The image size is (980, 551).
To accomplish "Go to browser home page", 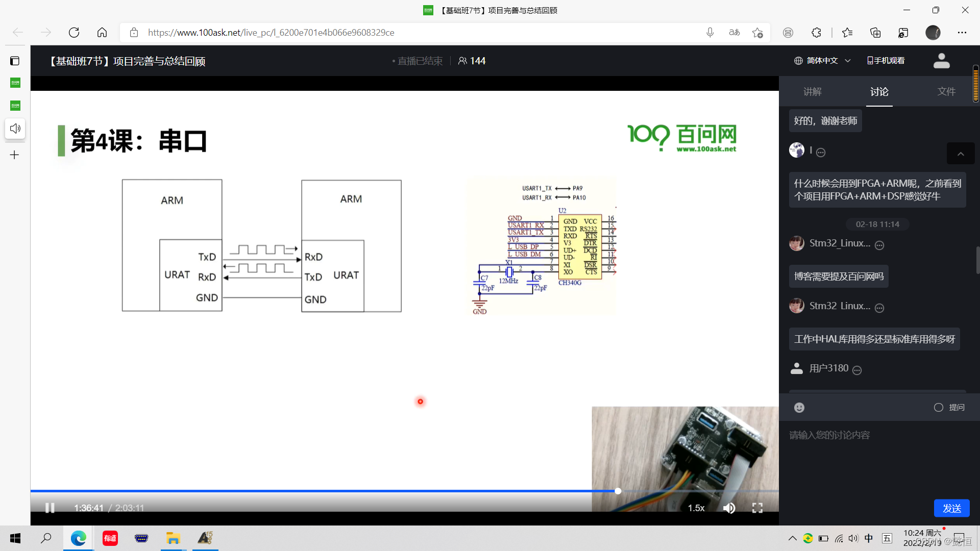I will point(102,33).
